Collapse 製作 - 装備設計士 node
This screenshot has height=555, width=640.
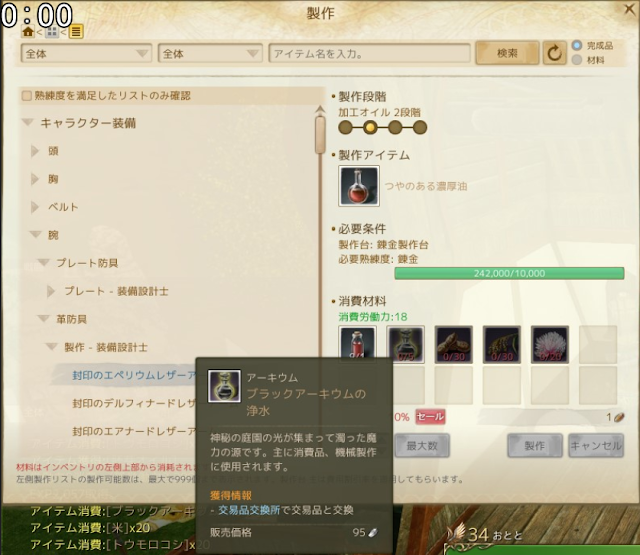click(51, 346)
